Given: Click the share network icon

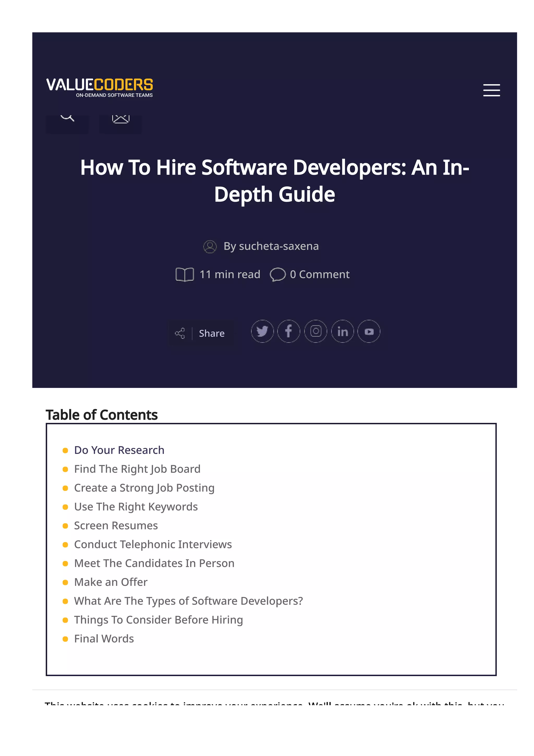Looking at the screenshot, I should pos(180,333).
